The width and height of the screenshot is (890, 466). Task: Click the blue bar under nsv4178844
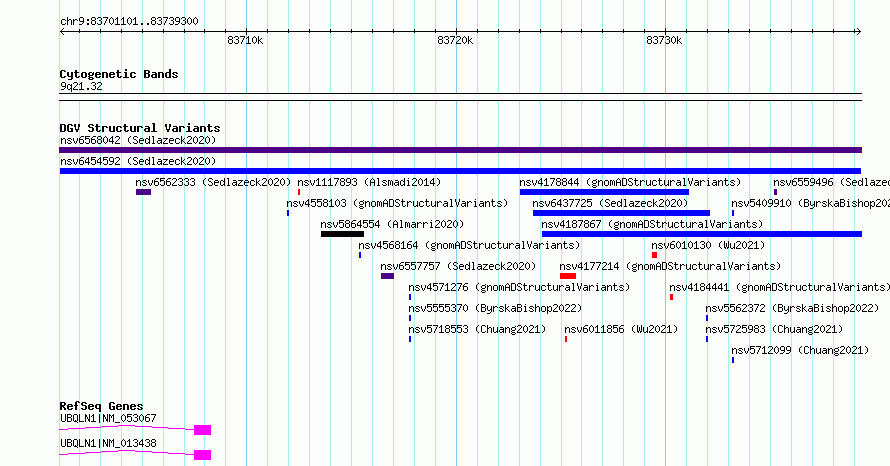(604, 192)
